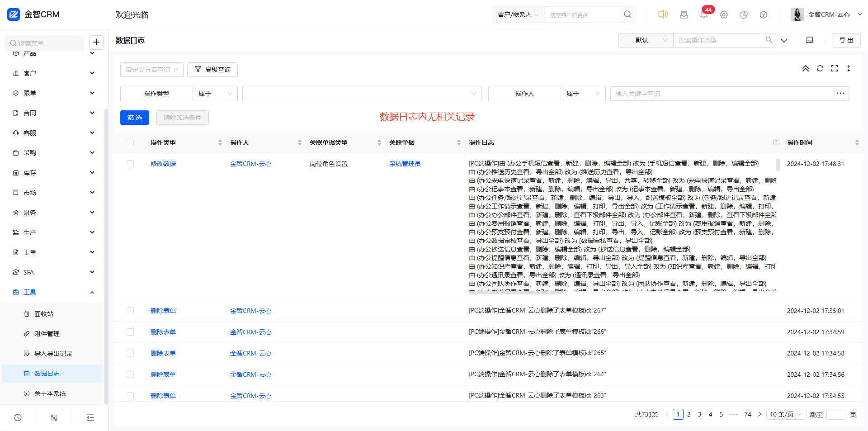Open the 10 条/页 page size dropdown
Image resolution: width=868 pixels, height=431 pixels.
tap(786, 414)
